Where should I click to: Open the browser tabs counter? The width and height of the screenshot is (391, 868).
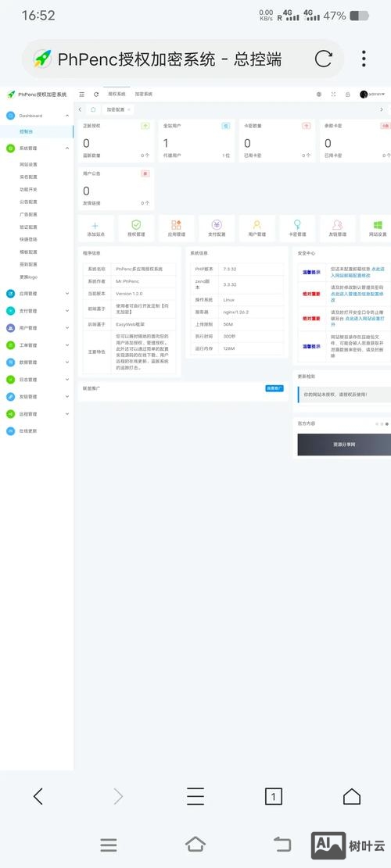click(x=274, y=797)
